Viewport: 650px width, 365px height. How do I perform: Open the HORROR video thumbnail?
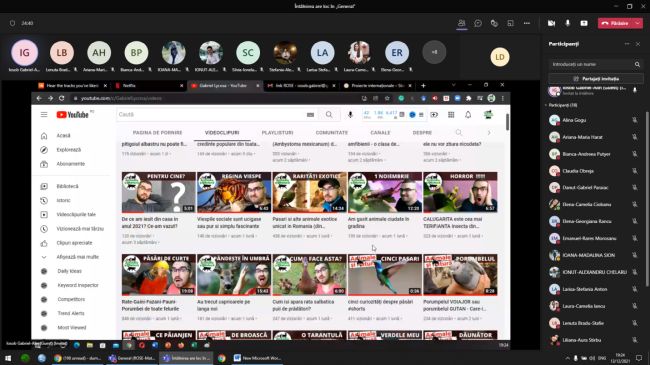click(460, 192)
